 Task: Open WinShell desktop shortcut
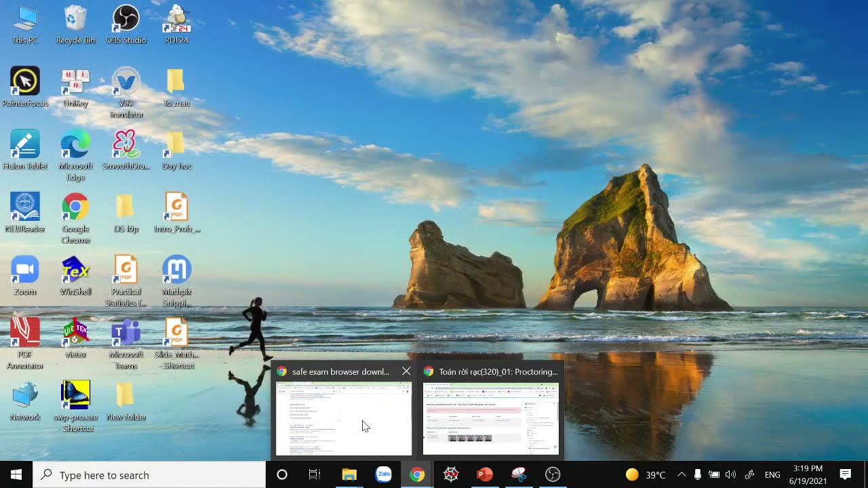point(75,276)
